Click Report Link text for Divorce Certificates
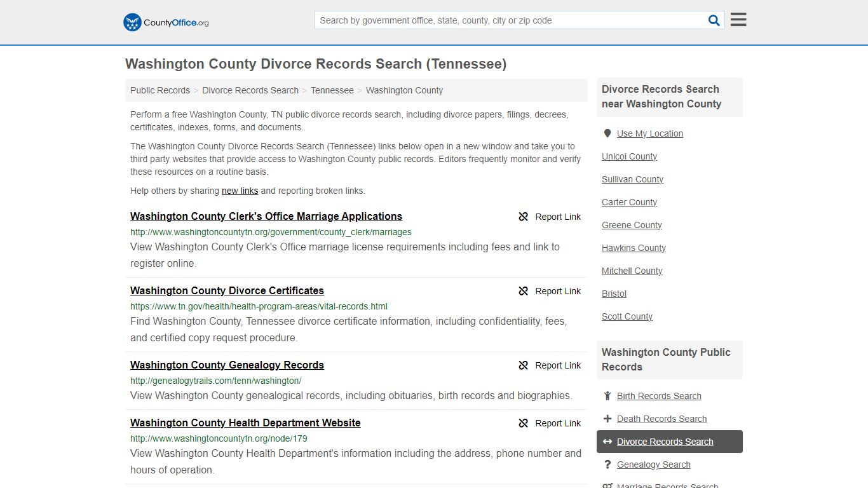 click(558, 291)
